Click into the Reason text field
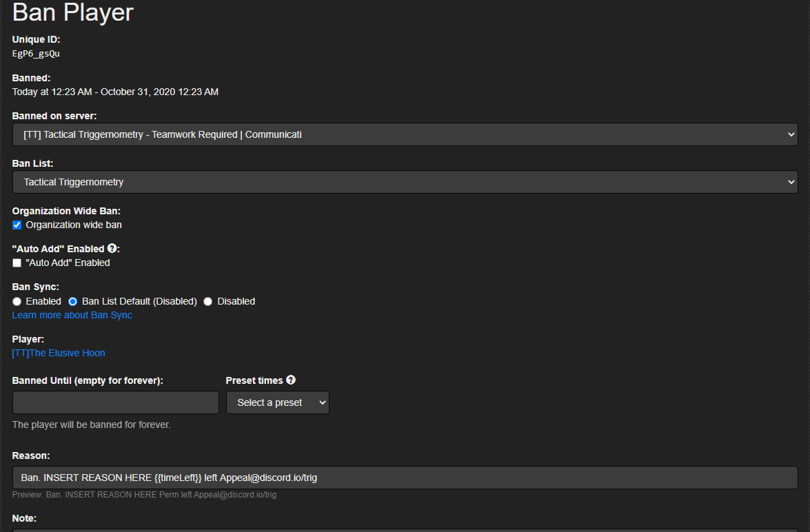The width and height of the screenshot is (810, 532). coord(405,478)
